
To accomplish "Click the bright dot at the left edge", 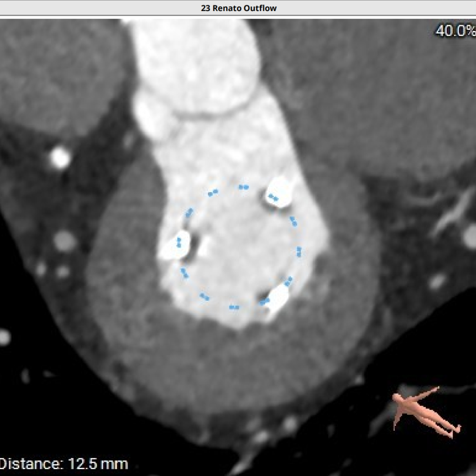I will (4, 337).
